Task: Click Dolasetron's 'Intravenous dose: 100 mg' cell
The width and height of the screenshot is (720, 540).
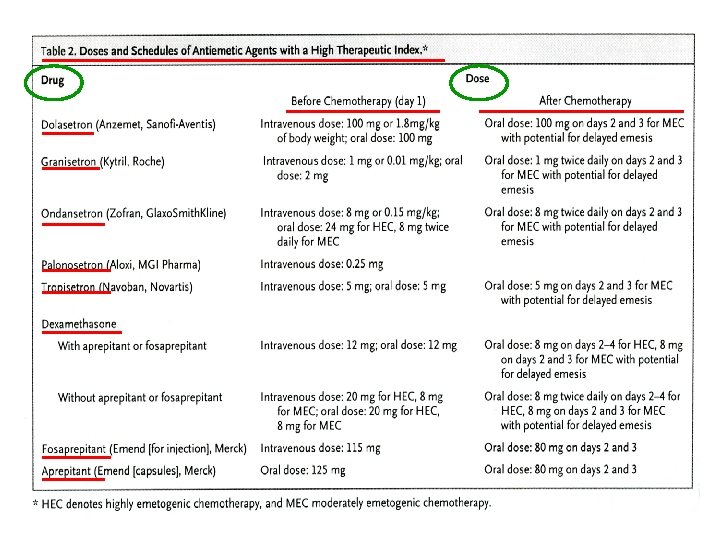Action: click(x=350, y=131)
